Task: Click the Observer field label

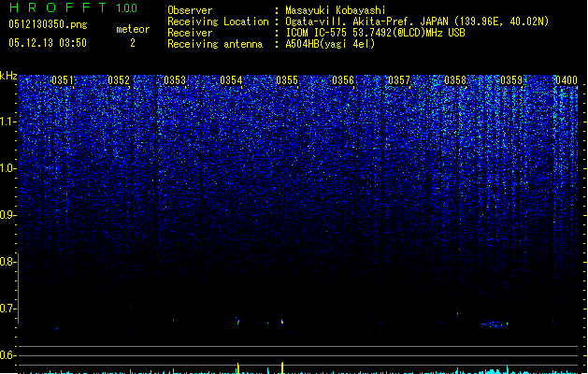Action: point(190,10)
